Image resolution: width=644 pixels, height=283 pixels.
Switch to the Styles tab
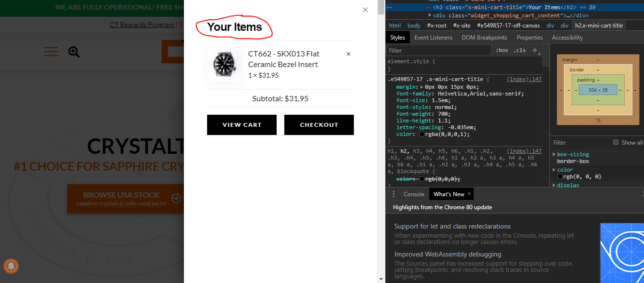(x=398, y=38)
